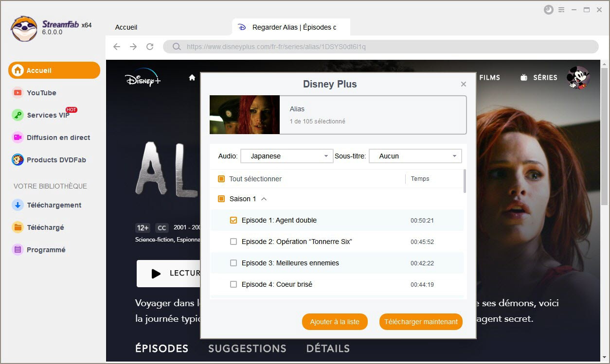Click the 00:42:22 duration
The width and height of the screenshot is (610, 364).
click(x=422, y=263)
